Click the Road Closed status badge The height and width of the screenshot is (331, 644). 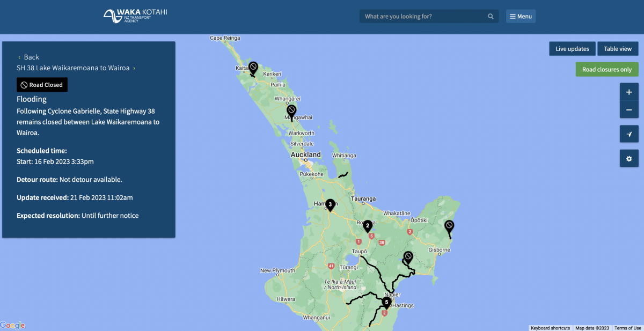(x=42, y=84)
